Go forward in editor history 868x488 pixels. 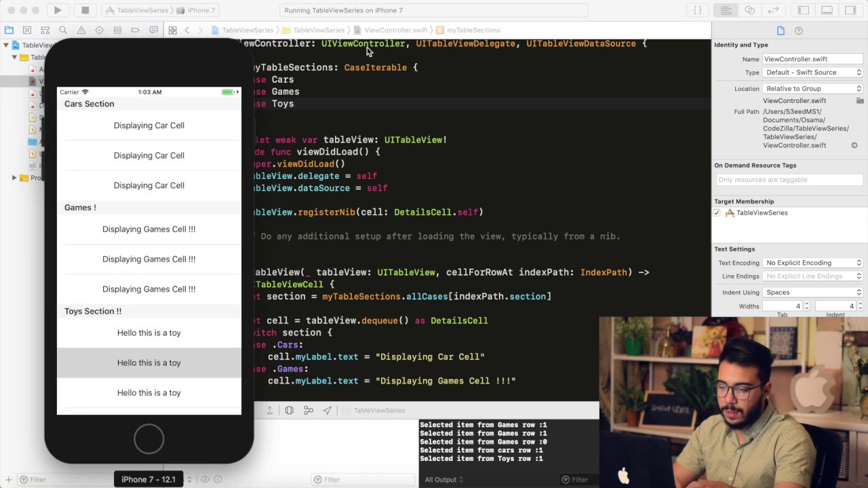point(202,30)
